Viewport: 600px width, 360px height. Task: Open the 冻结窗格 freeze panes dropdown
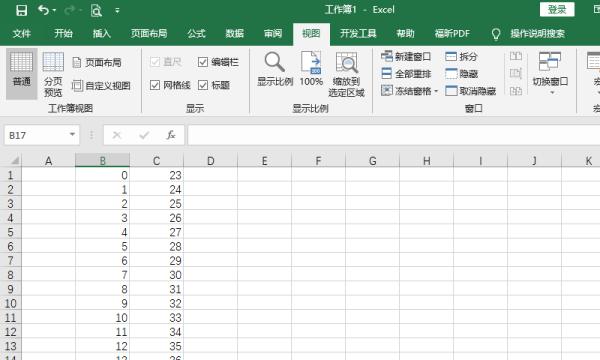pyautogui.click(x=409, y=91)
